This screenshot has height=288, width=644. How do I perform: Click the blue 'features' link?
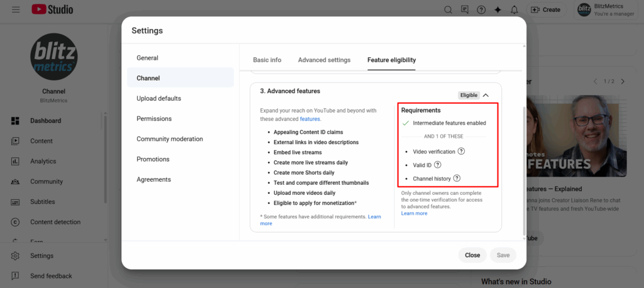point(310,119)
